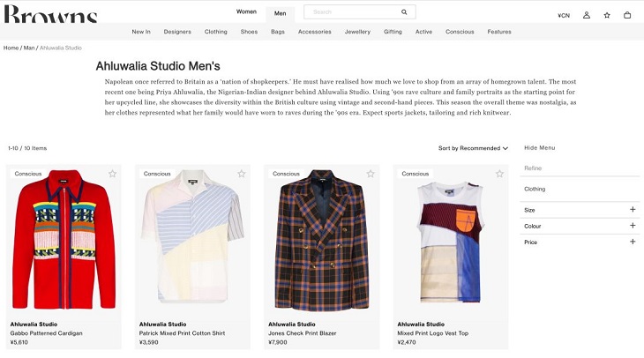Switch to the Men tab

point(281,13)
